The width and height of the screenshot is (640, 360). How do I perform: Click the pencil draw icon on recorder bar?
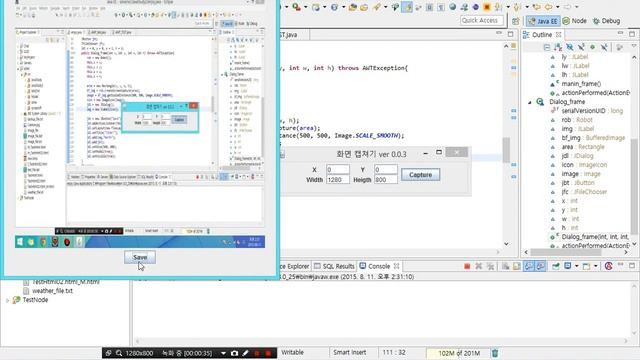(x=245, y=353)
